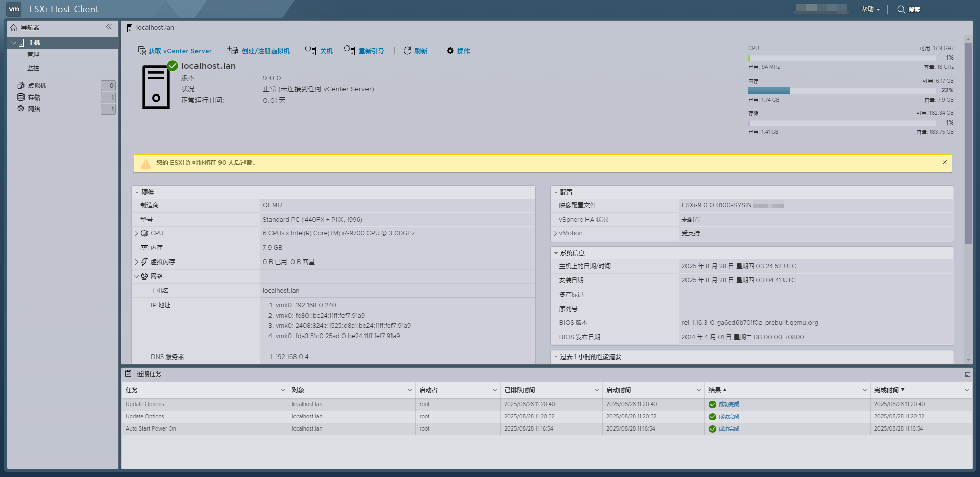Collapse the System Information section
This screenshot has width=980, height=477.
(x=556, y=253)
